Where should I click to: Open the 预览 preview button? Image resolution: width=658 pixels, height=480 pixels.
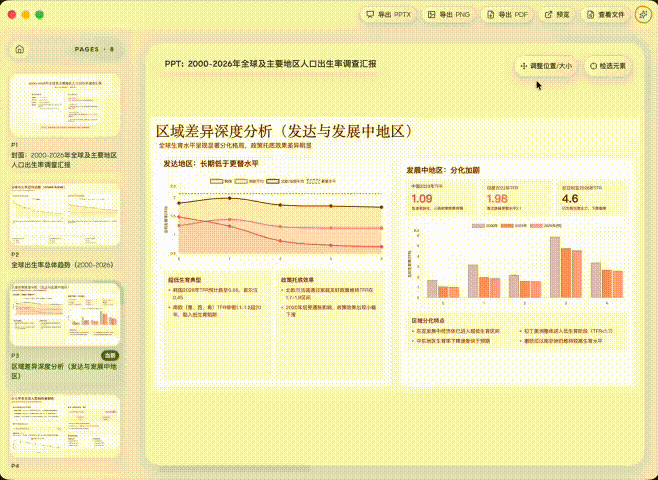tap(557, 15)
